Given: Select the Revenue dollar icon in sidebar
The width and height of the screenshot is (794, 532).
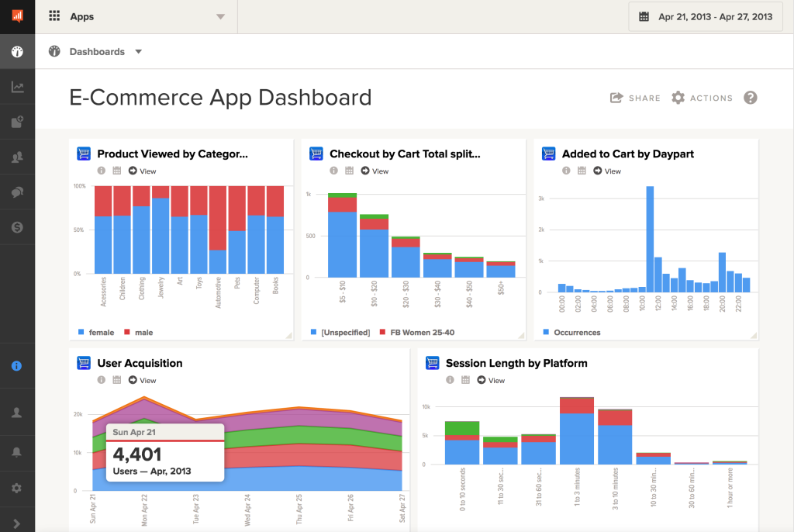Looking at the screenshot, I should pos(17,226).
